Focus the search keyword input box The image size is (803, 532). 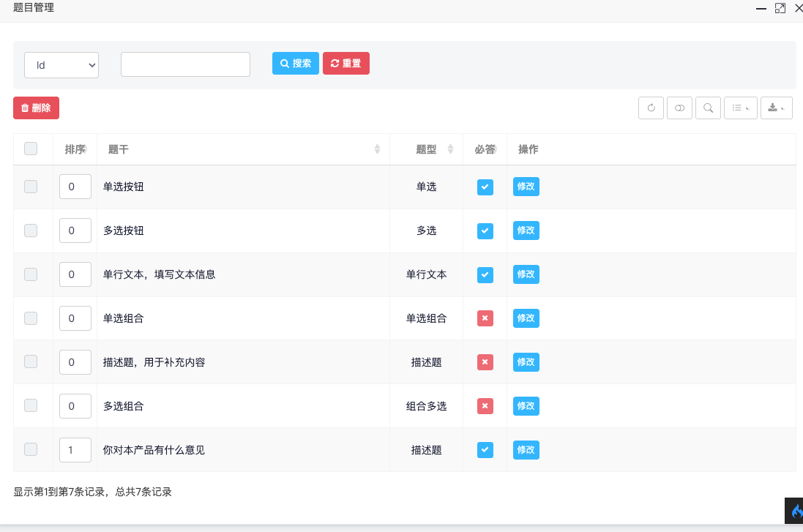click(185, 64)
